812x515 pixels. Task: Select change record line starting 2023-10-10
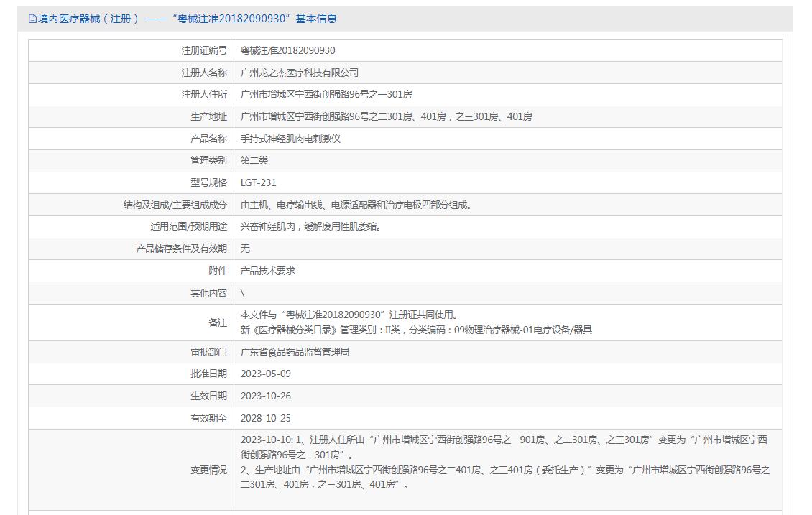pos(504,447)
